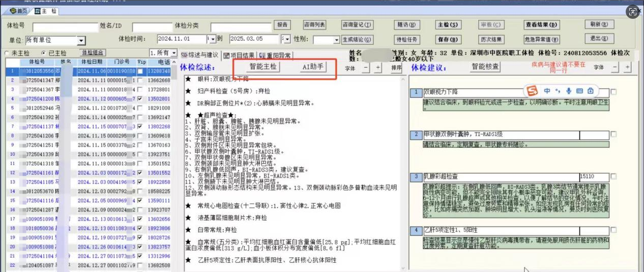Click the 智能主检 button
This screenshot has width=644, height=272.
coord(263,67)
